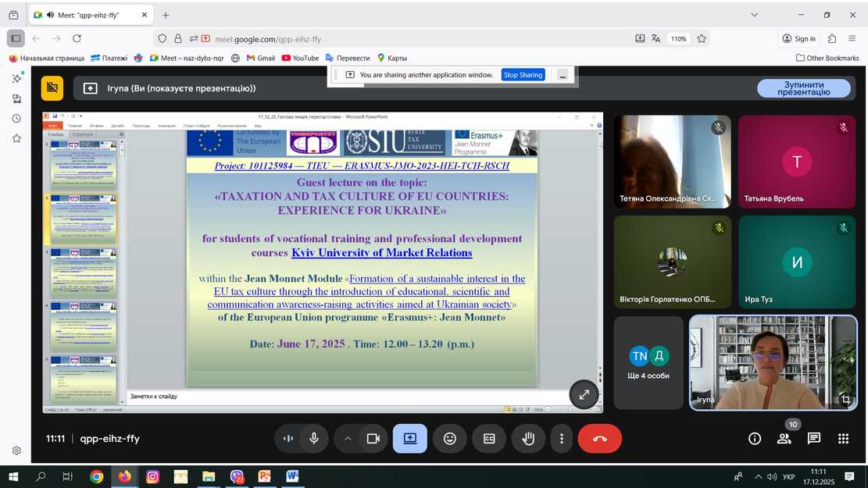Toggle the camera on or off
The width and height of the screenshot is (868, 488).
pyautogui.click(x=373, y=439)
